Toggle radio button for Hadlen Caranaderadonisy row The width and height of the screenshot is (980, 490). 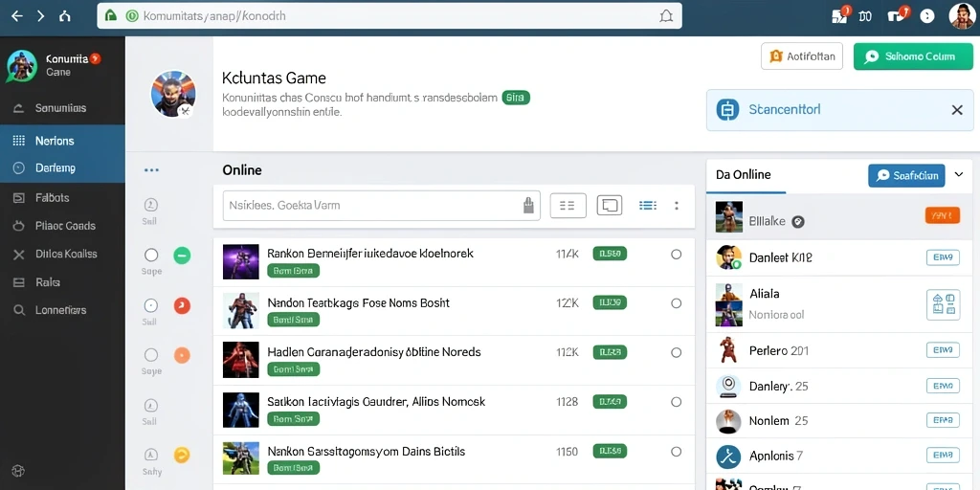tap(676, 352)
